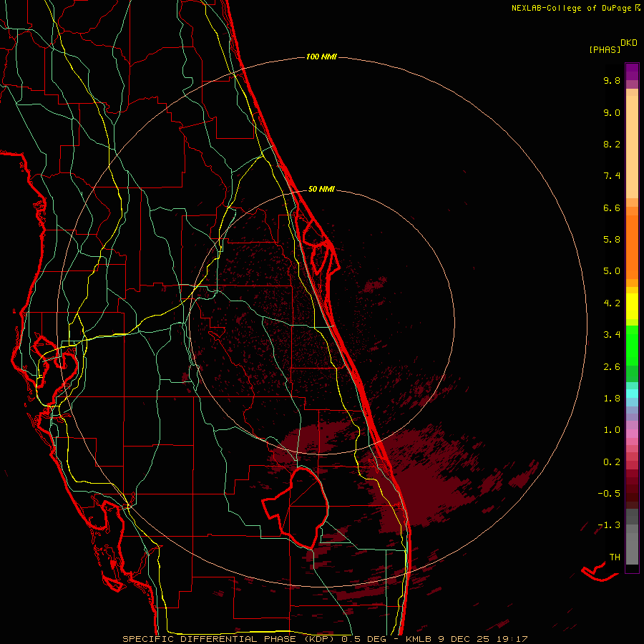The image size is (644, 644).
Task: Click the 9.0 value on the color scale
Action: tap(612, 112)
